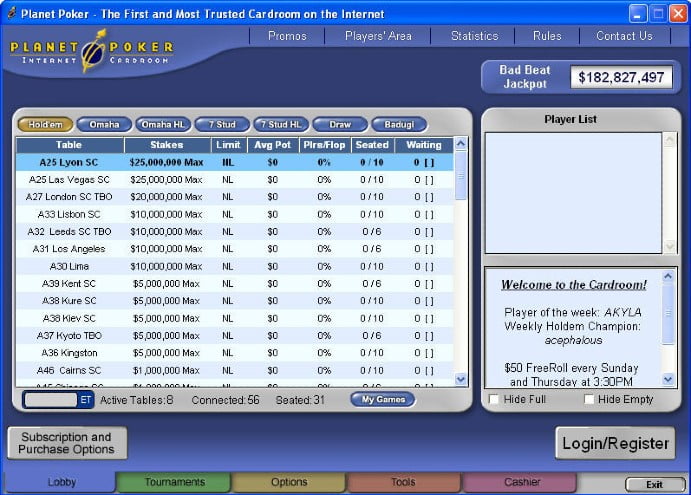691x495 pixels.
Task: Click Player List scroll up arrow
Action: click(669, 140)
